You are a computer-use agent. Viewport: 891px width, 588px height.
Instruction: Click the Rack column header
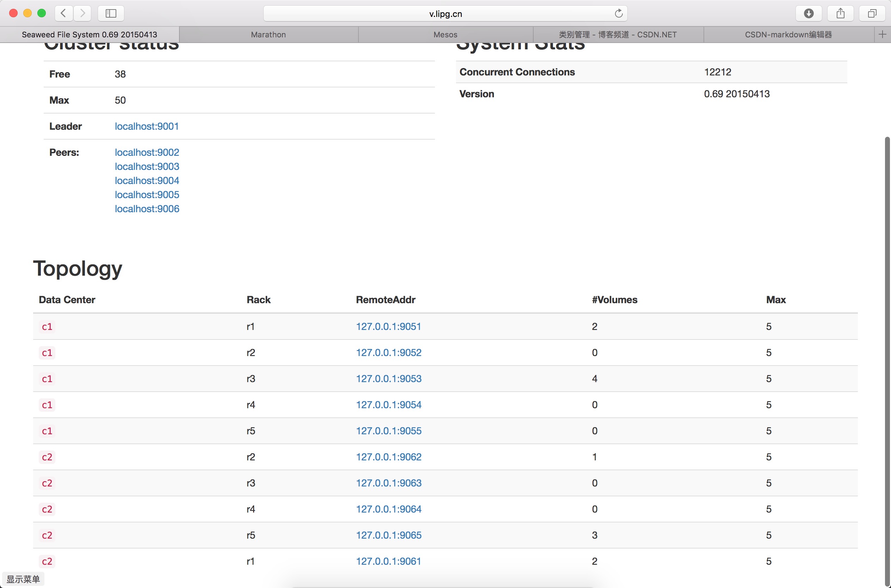(259, 300)
